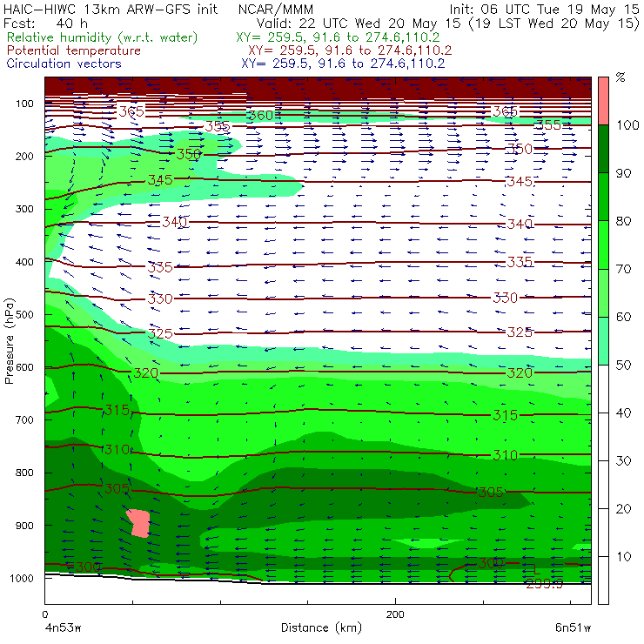Click the '6n51w' end location label
This screenshot has height=644, width=644.
coord(574,627)
